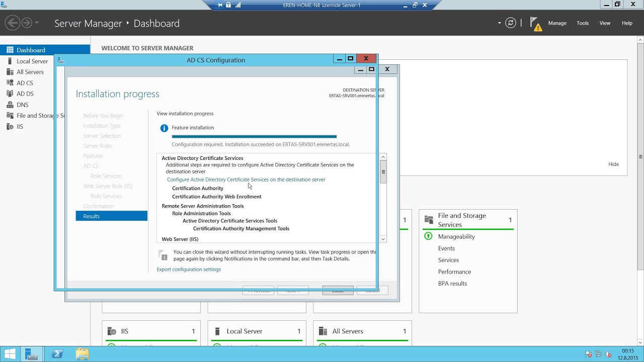Click the muted volume tray icon
This screenshot has width=644, height=362.
coord(609,354)
